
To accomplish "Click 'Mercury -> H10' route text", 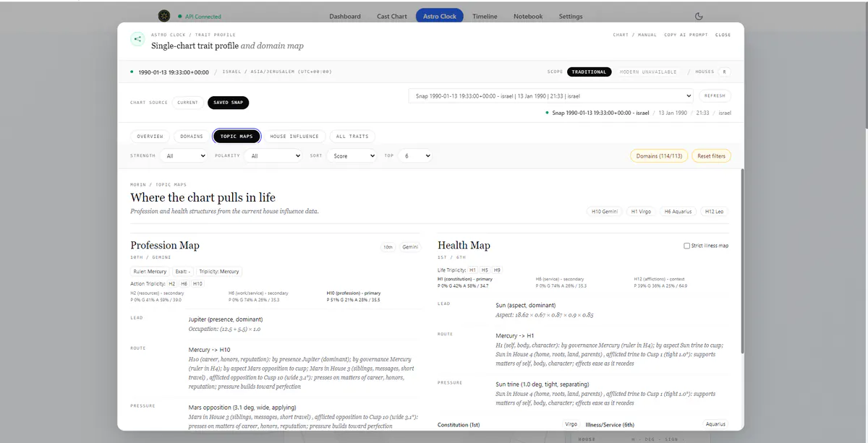I will tap(210, 350).
